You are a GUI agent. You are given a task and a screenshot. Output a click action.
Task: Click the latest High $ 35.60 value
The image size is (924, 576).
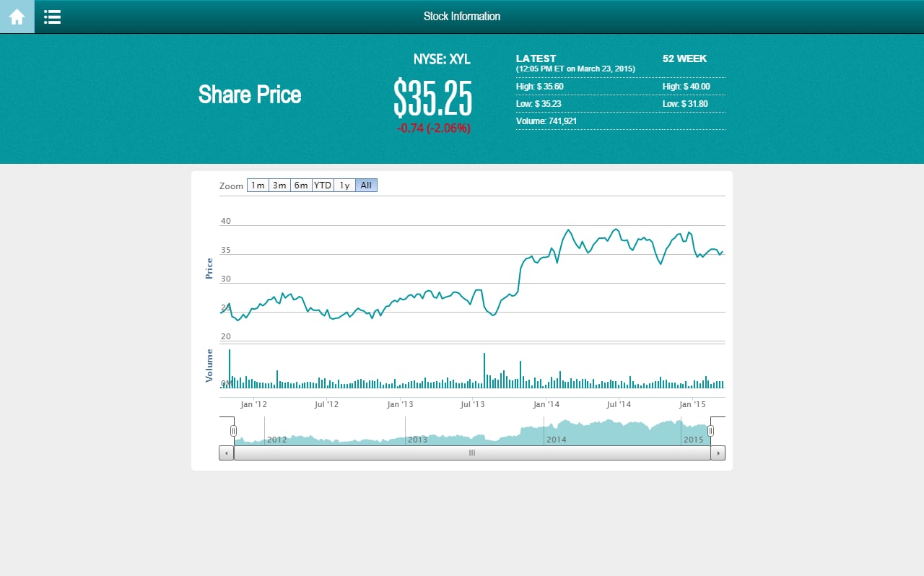pos(540,87)
